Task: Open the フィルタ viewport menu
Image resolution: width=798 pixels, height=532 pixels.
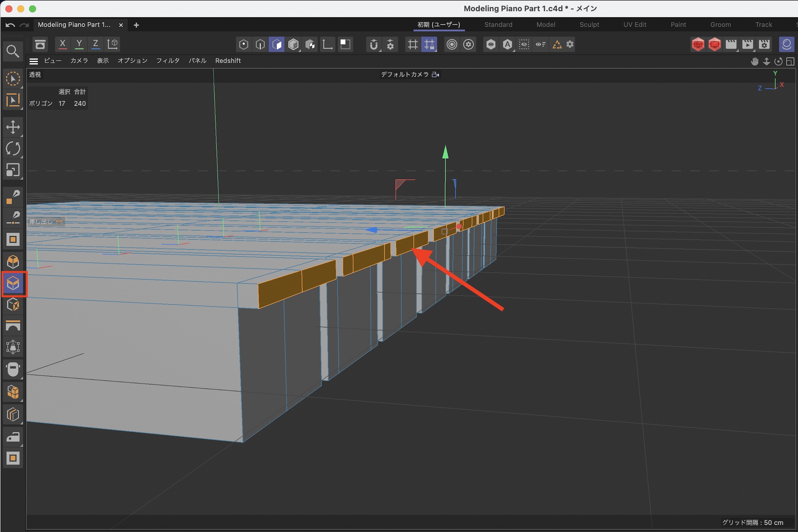Action: (168, 61)
